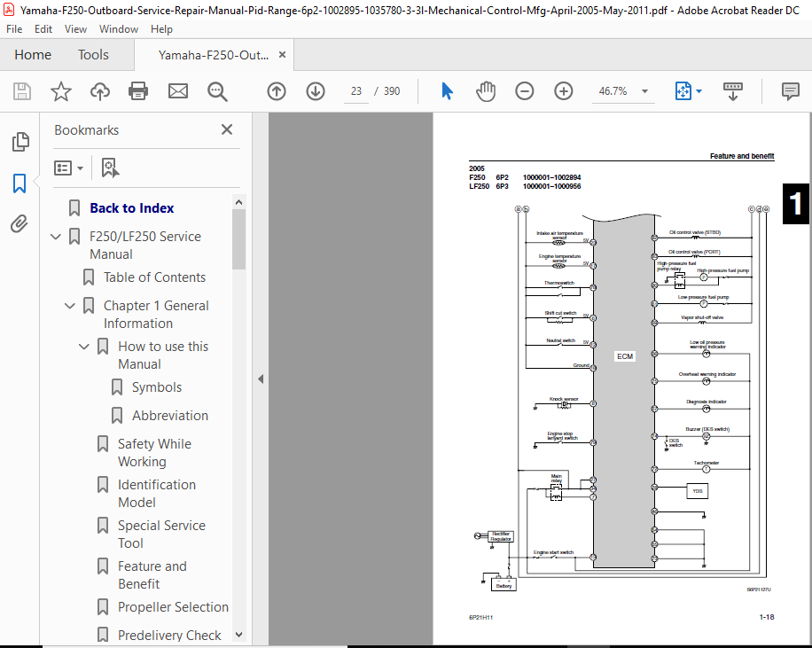Image resolution: width=812 pixels, height=648 pixels.
Task: Open Table of Contents bookmark
Action: [x=154, y=277]
